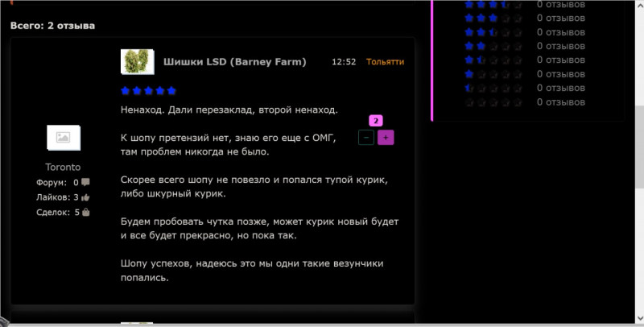This screenshot has height=327, width=644.
Task: Click the bag icon next to Сделок
Action: (x=85, y=213)
